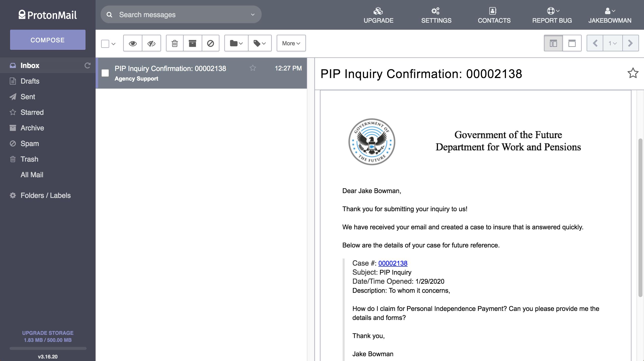The width and height of the screenshot is (644, 361).
Task: Mark message as spam via toolbar
Action: pyautogui.click(x=210, y=43)
